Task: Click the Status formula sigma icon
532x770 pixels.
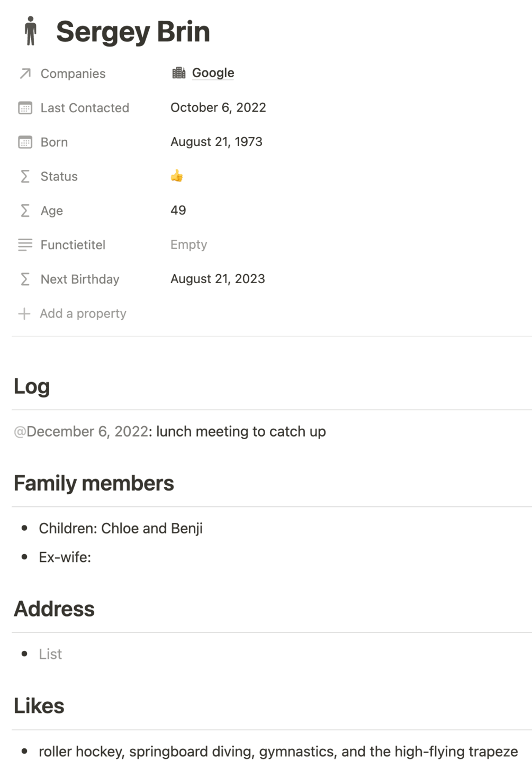Action: pyautogui.click(x=25, y=176)
